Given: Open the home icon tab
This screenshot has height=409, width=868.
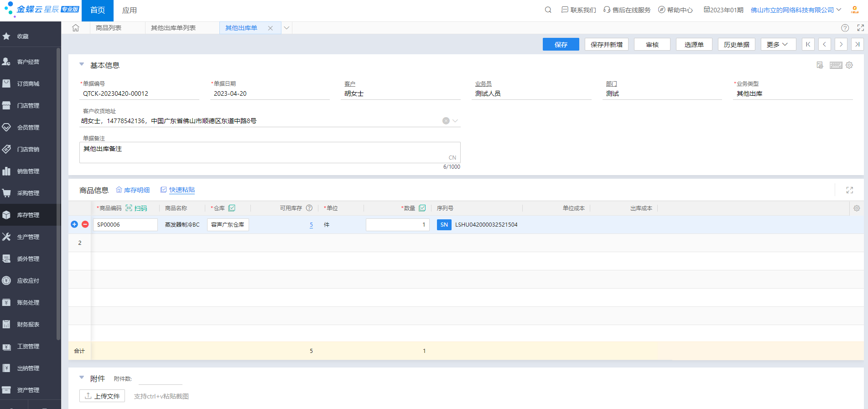Looking at the screenshot, I should [76, 28].
